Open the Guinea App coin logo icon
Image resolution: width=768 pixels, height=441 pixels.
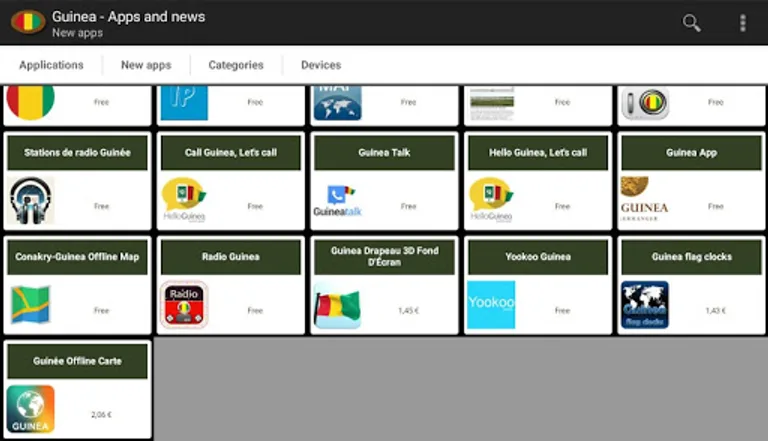pyautogui.click(x=644, y=199)
